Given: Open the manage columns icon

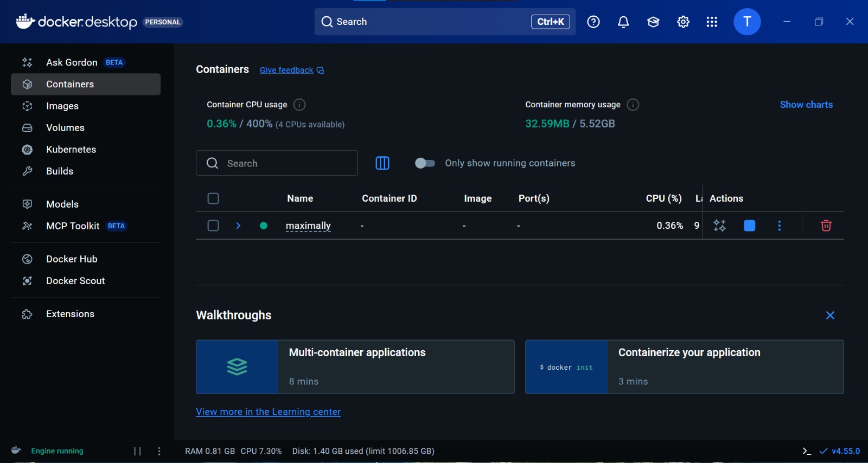Looking at the screenshot, I should (x=382, y=163).
